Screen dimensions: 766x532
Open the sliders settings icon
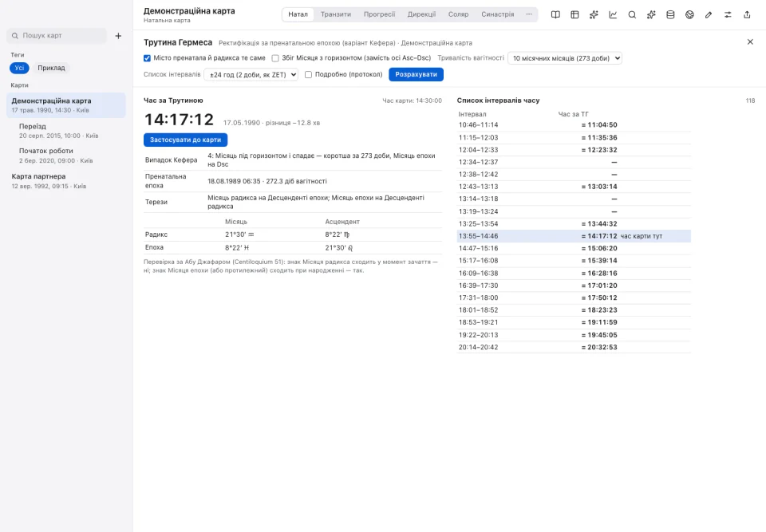coord(728,14)
